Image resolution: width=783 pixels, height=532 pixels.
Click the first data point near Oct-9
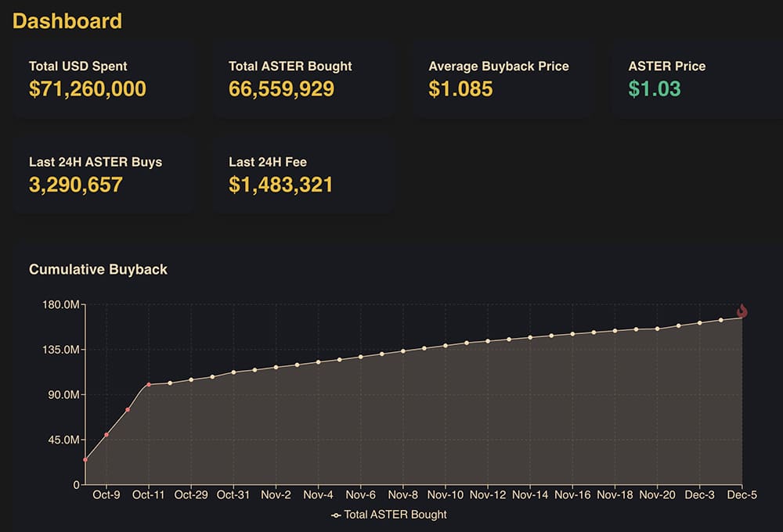(85, 461)
